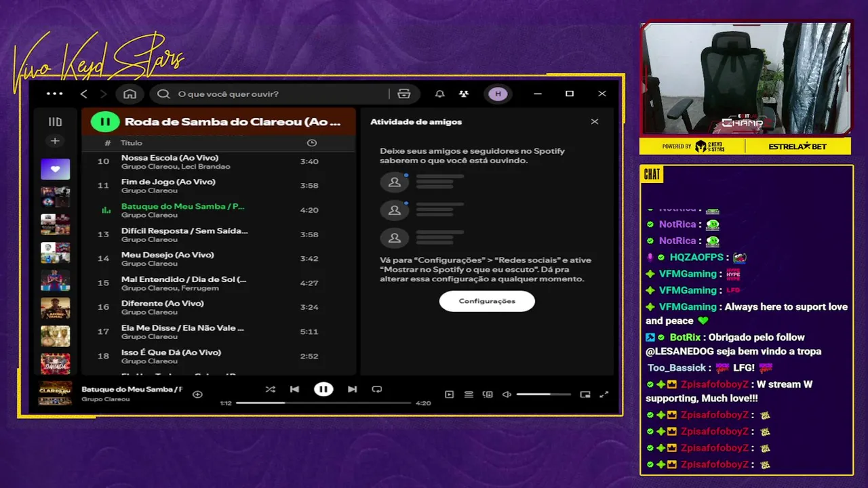Image resolution: width=868 pixels, height=488 pixels.
Task: Go forward with the right arrow
Action: (104, 94)
